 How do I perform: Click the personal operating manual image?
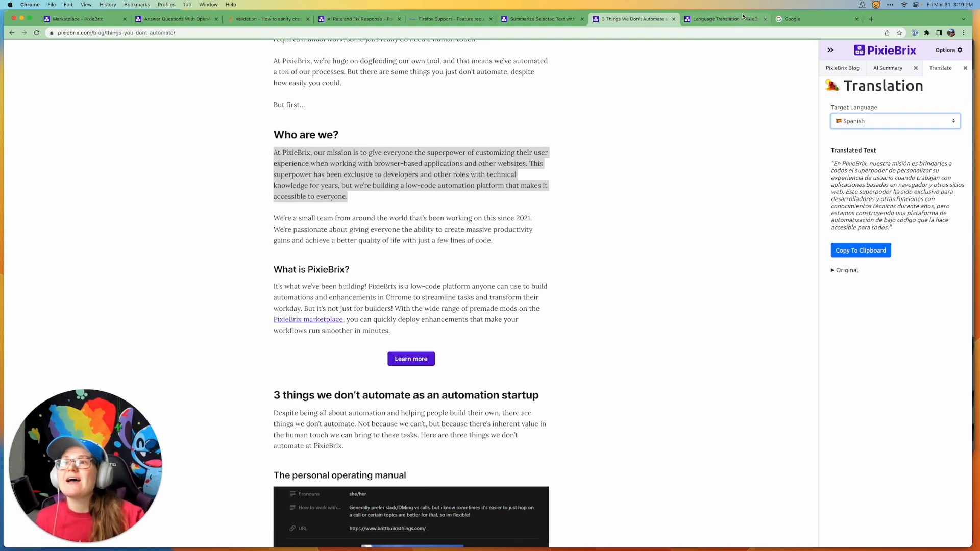[x=411, y=516]
